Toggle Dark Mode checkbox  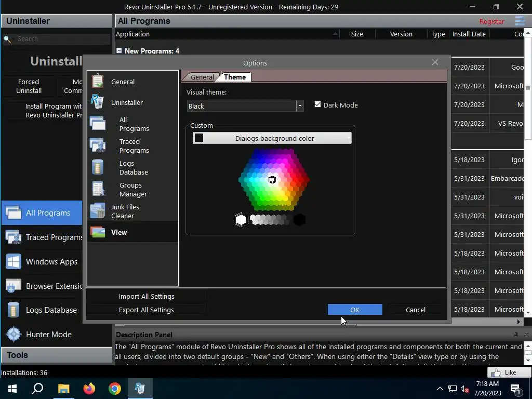click(317, 104)
